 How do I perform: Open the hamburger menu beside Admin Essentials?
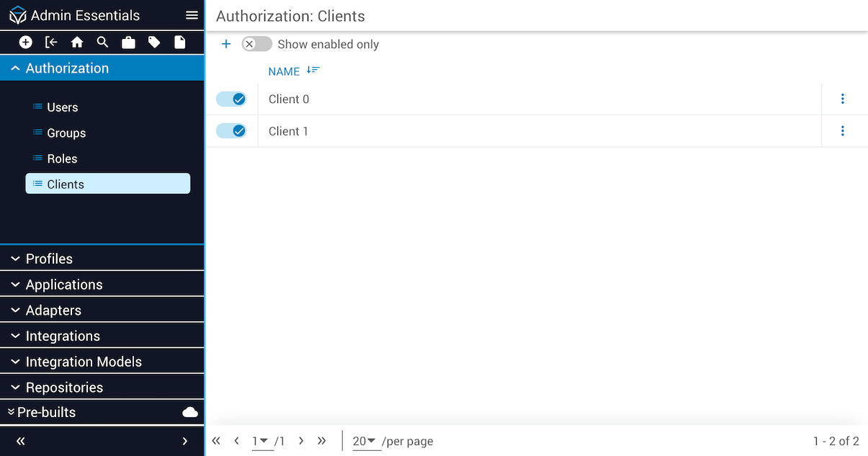pos(192,15)
